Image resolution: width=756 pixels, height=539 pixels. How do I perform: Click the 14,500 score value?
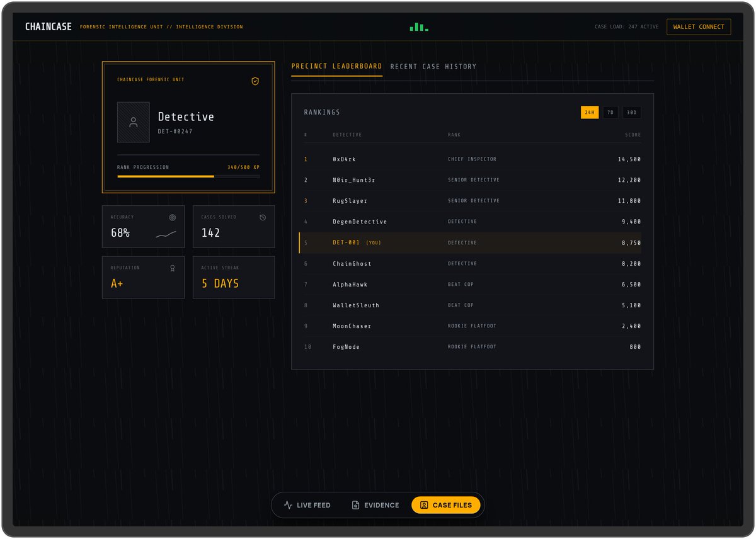[629, 159]
